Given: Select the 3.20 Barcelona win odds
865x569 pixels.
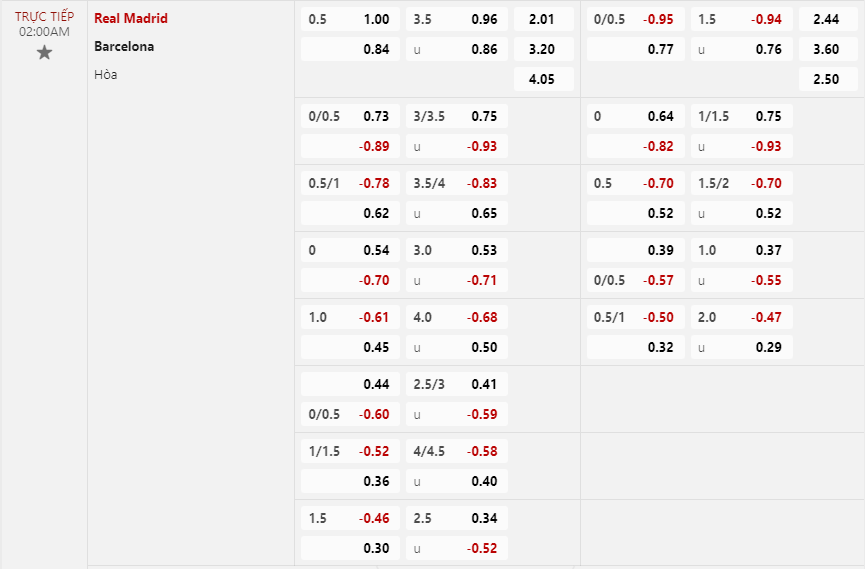Looking at the screenshot, I should click(x=543, y=48).
